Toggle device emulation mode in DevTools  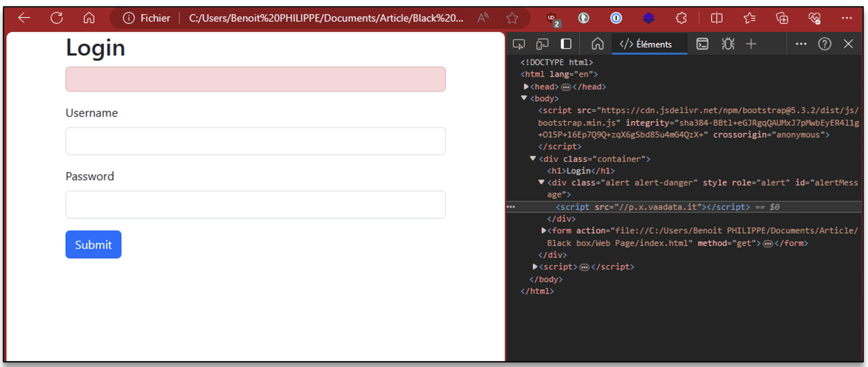(x=542, y=44)
